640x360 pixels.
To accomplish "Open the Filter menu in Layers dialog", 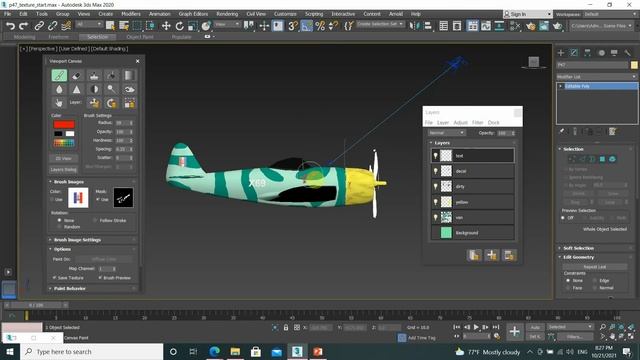I will pyautogui.click(x=478, y=122).
